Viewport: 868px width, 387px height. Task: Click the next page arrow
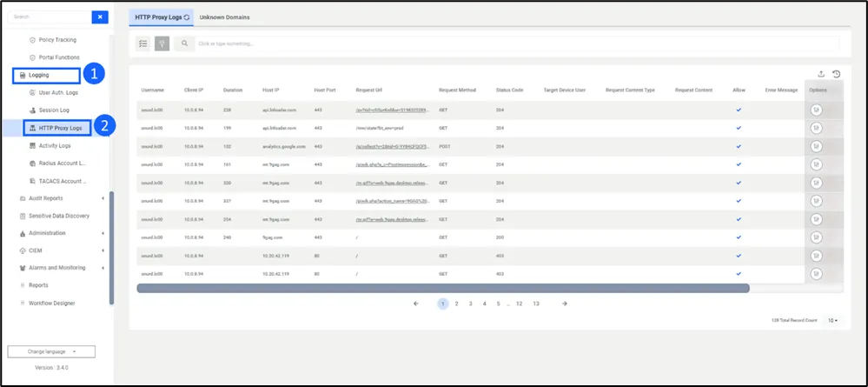tap(565, 304)
